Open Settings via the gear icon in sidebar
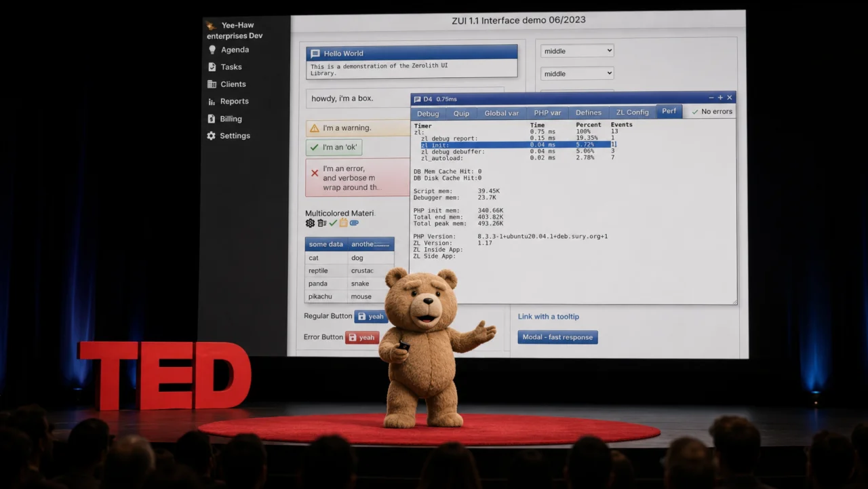Screen dimensions: 868x489 coord(212,136)
